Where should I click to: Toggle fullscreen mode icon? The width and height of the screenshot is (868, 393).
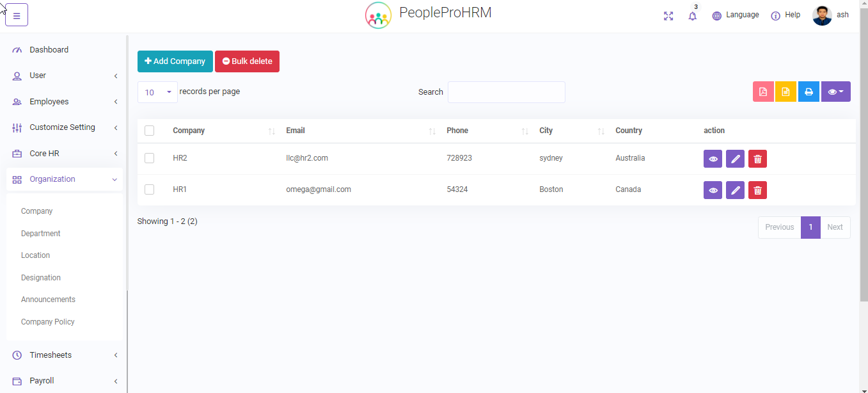pyautogui.click(x=668, y=16)
